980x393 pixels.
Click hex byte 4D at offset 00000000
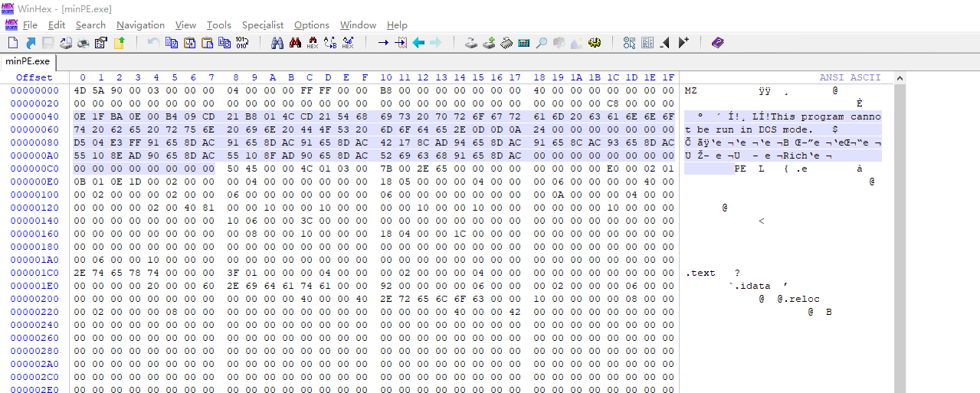[80, 90]
